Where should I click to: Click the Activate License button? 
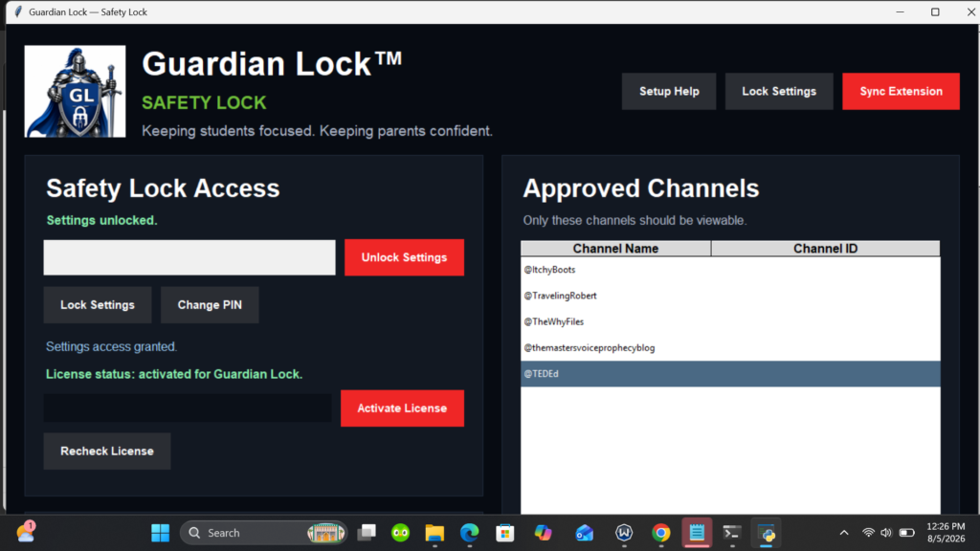pyautogui.click(x=402, y=408)
